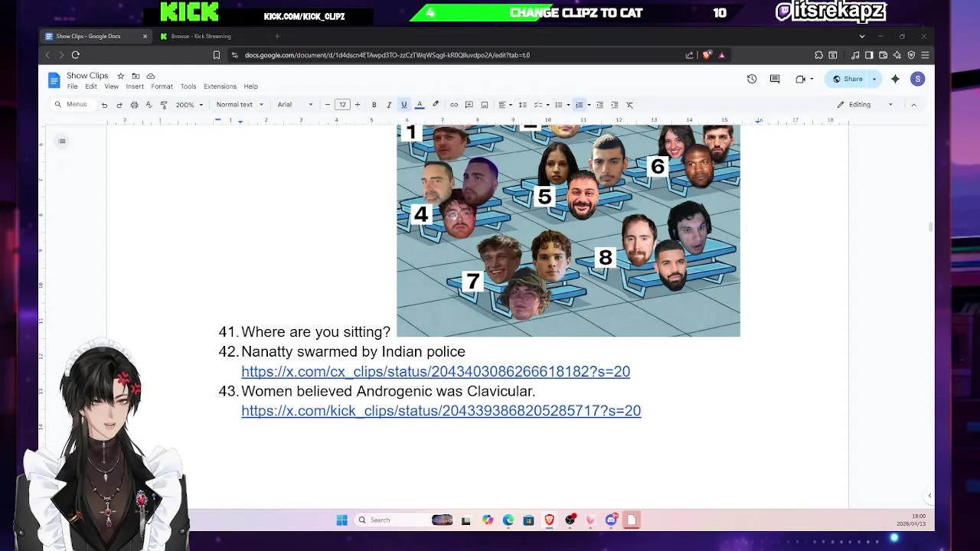Viewport: 980px width, 551px height.
Task: Open Brave Rewards triangle icon
Action: [721, 55]
